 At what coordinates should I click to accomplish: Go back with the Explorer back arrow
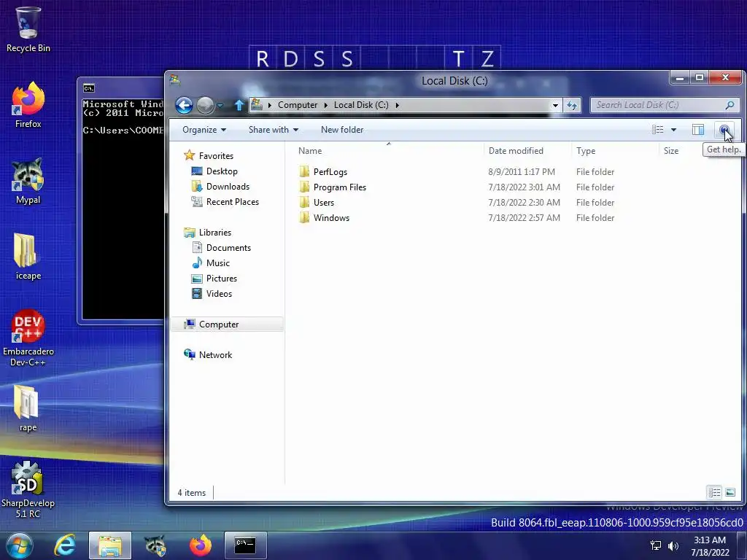coord(184,105)
